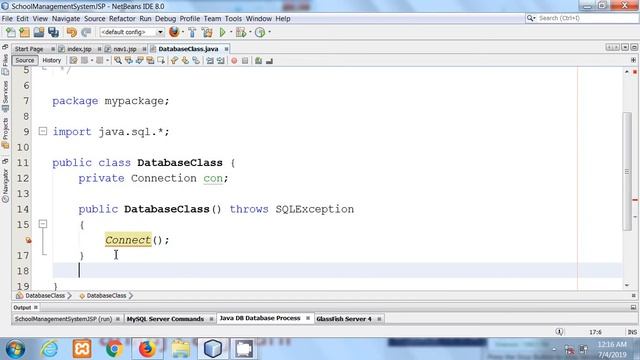
Task: Click the Open Project toolbar icon
Action: coord(39,32)
